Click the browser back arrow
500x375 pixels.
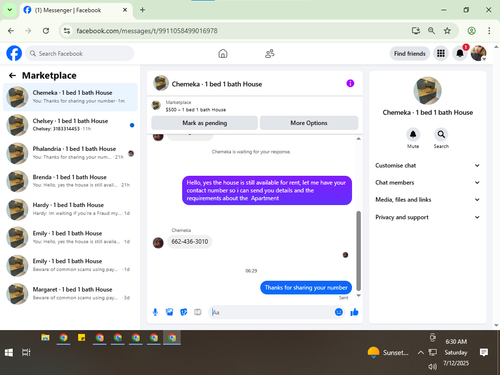(x=11, y=31)
